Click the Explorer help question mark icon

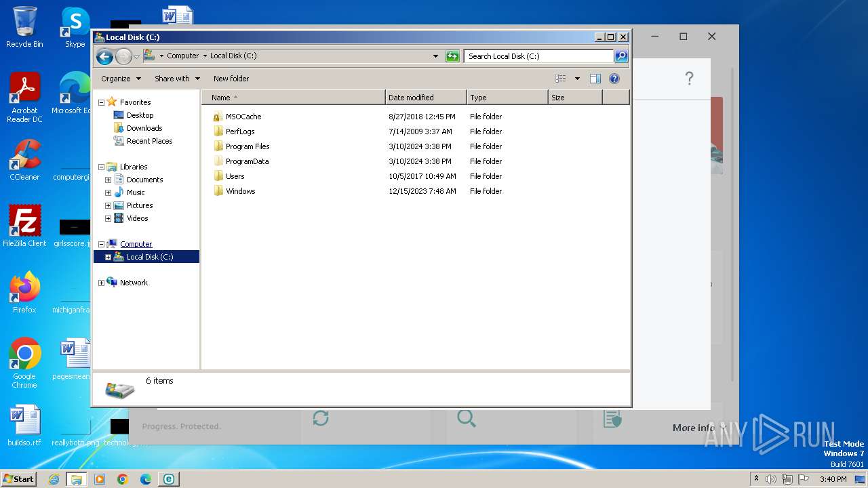pyautogui.click(x=614, y=79)
